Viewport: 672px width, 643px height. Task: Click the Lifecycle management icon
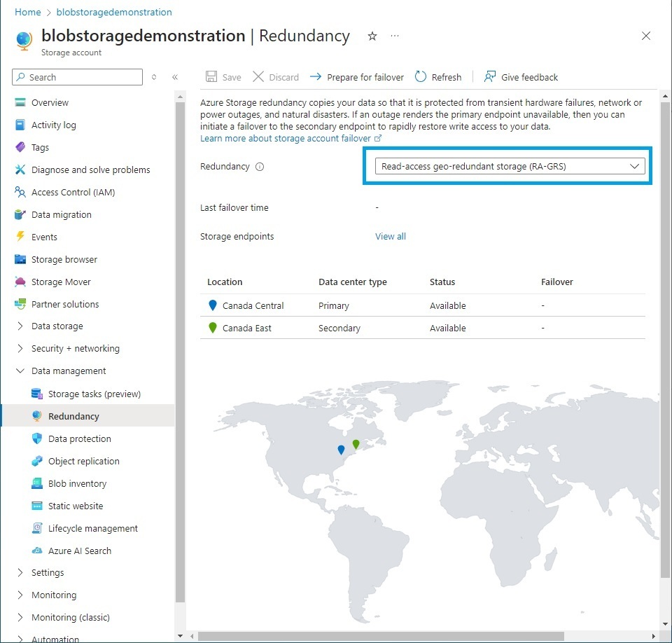(x=37, y=528)
